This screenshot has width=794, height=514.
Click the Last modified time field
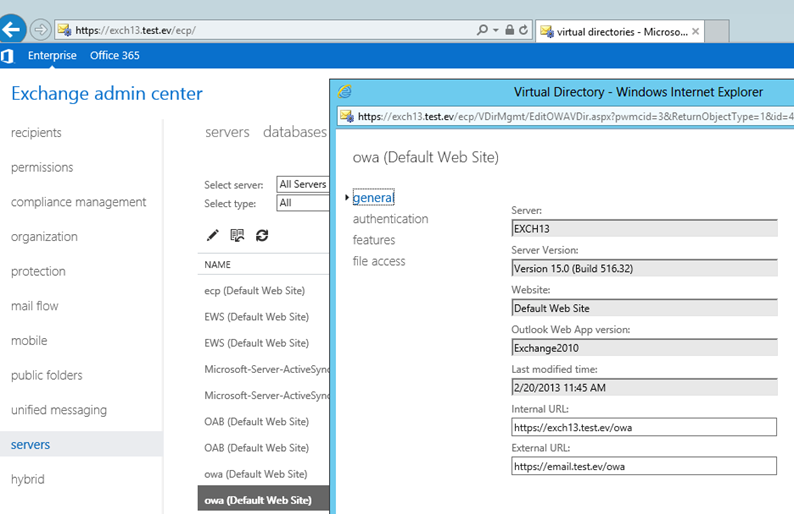point(644,387)
